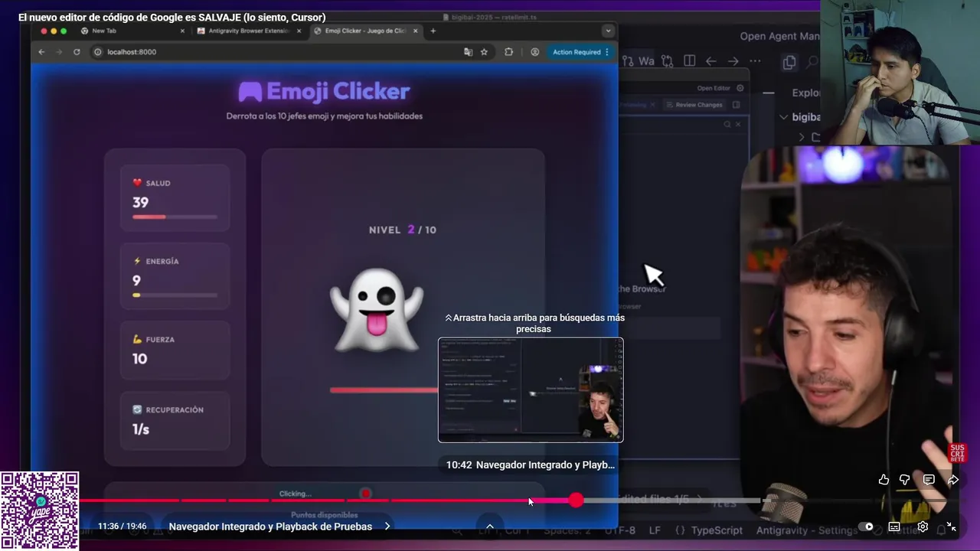
Task: Share the video using the arrow icon
Action: 952,480
